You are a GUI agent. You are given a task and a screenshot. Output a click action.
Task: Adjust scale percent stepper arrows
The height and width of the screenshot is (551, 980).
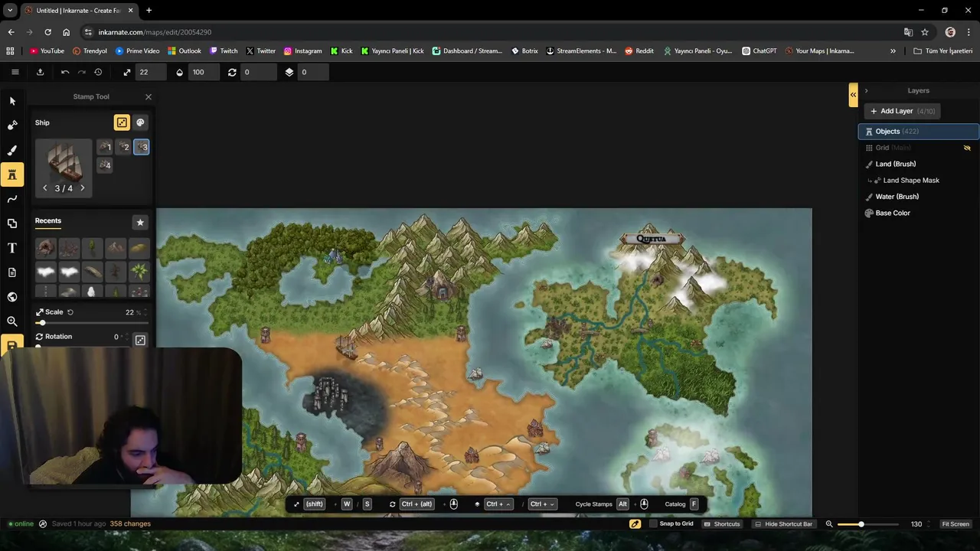[146, 312]
